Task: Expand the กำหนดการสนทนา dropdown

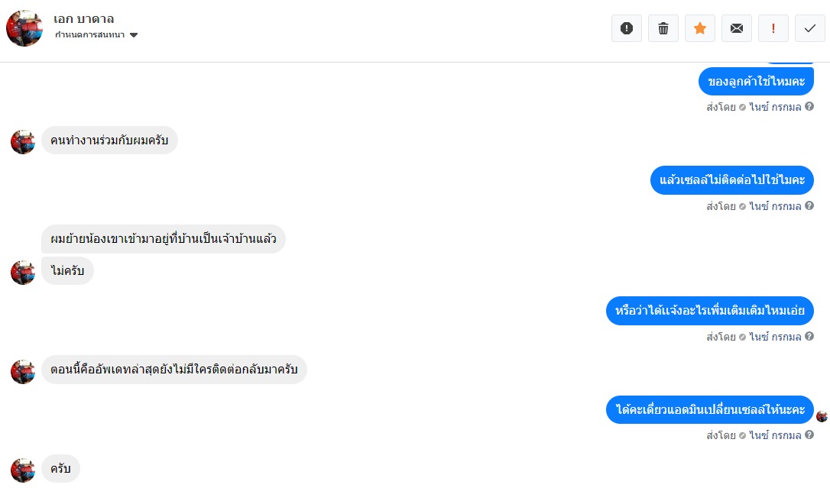Action: tap(134, 35)
